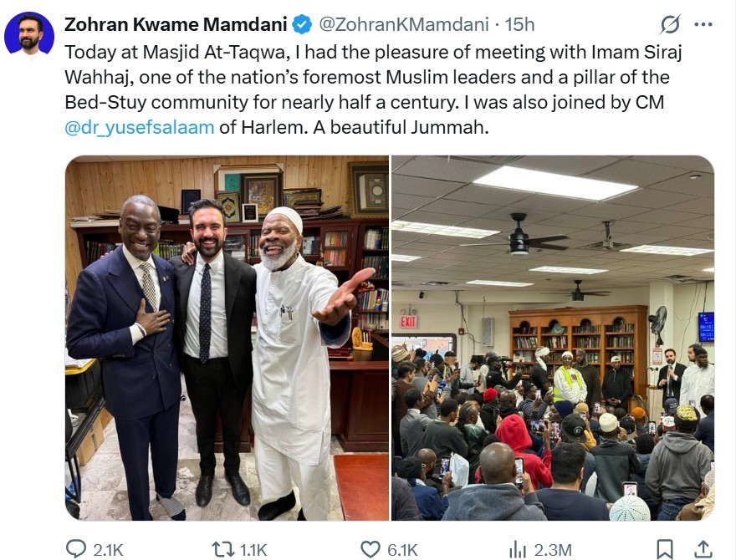Open the three-dot more options menu
This screenshot has width=741, height=560.
pyautogui.click(x=703, y=24)
